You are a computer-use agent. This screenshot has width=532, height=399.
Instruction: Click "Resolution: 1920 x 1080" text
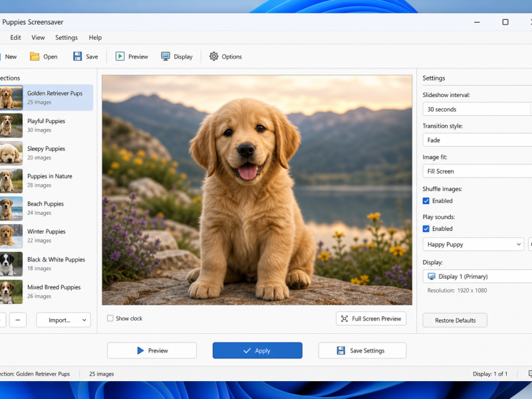(457, 291)
